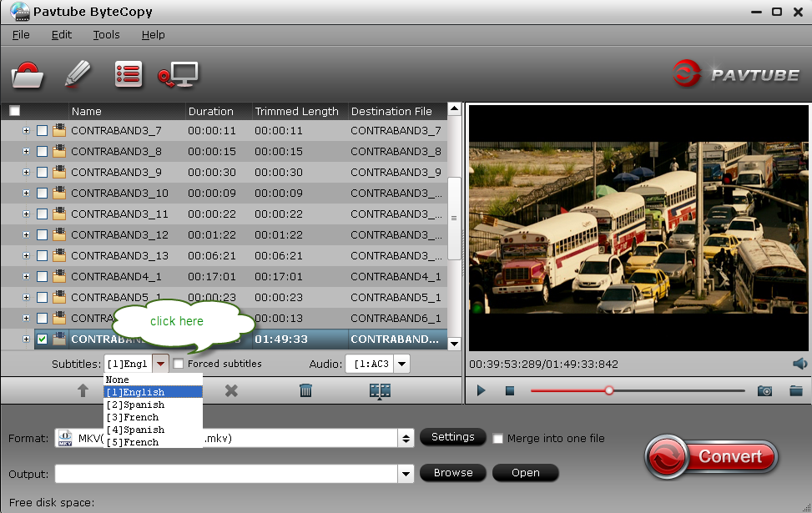Open the Help menu
The height and width of the screenshot is (513, 812).
(154, 35)
